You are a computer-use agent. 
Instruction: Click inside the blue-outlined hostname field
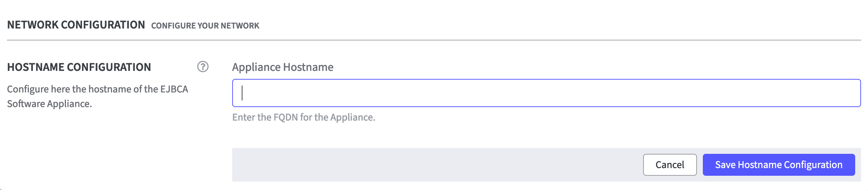click(x=546, y=93)
